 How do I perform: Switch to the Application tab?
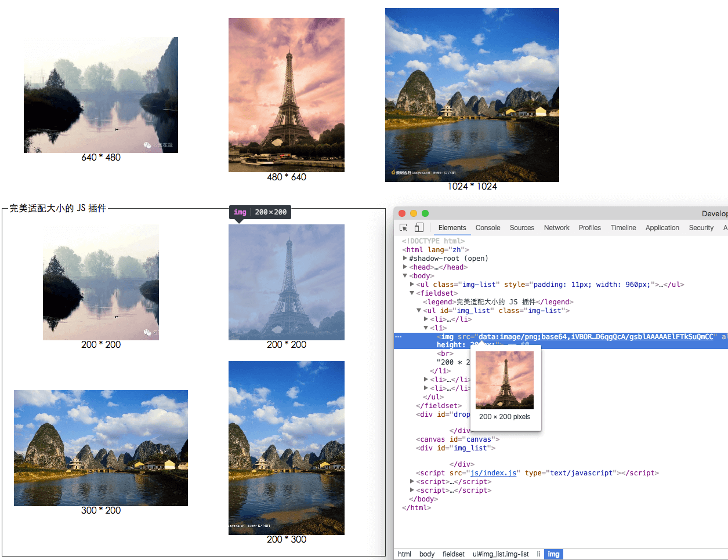(x=662, y=227)
